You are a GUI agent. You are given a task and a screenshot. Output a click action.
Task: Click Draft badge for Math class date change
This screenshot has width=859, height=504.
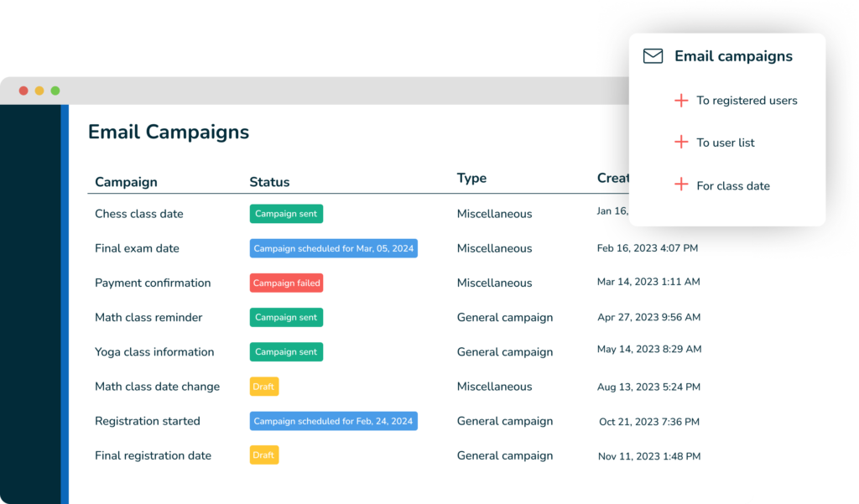263,387
